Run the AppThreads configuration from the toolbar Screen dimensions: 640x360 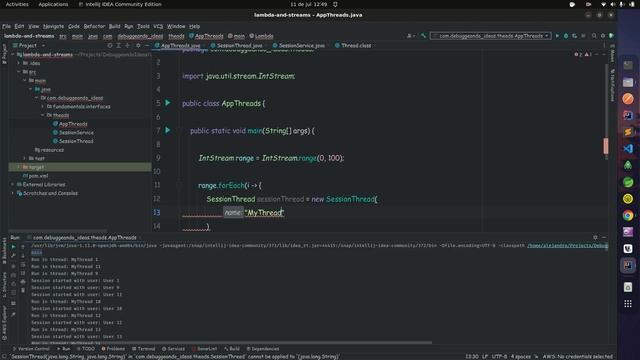click(x=557, y=36)
